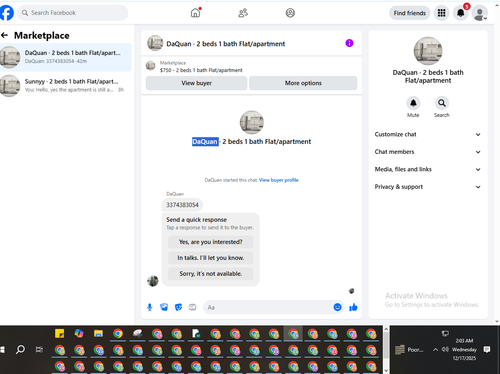Click View buyer button
This screenshot has height=374, width=500.
(x=196, y=83)
